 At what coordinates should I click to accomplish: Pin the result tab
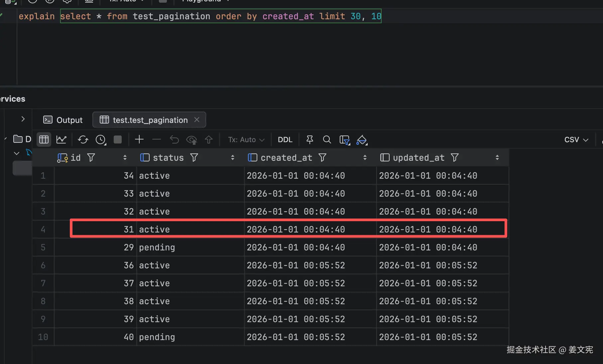tap(309, 139)
